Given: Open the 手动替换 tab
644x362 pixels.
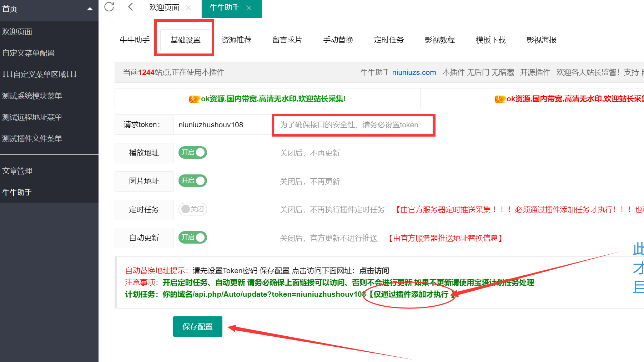Looking at the screenshot, I should [338, 40].
